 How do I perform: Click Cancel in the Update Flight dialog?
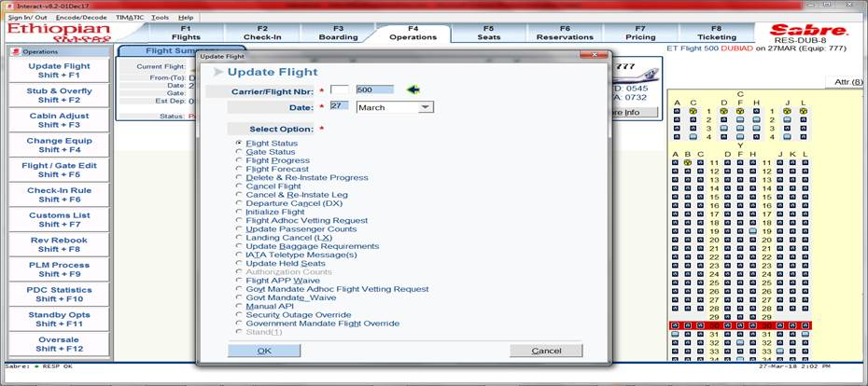pos(546,351)
